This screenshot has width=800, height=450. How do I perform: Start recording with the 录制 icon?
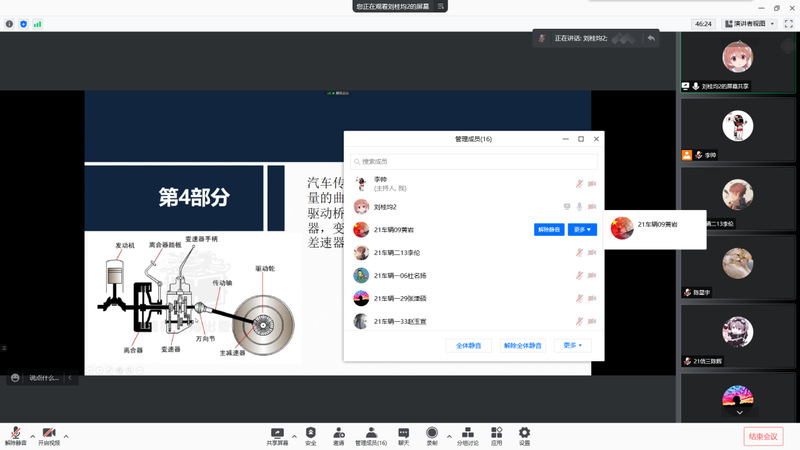(432, 432)
